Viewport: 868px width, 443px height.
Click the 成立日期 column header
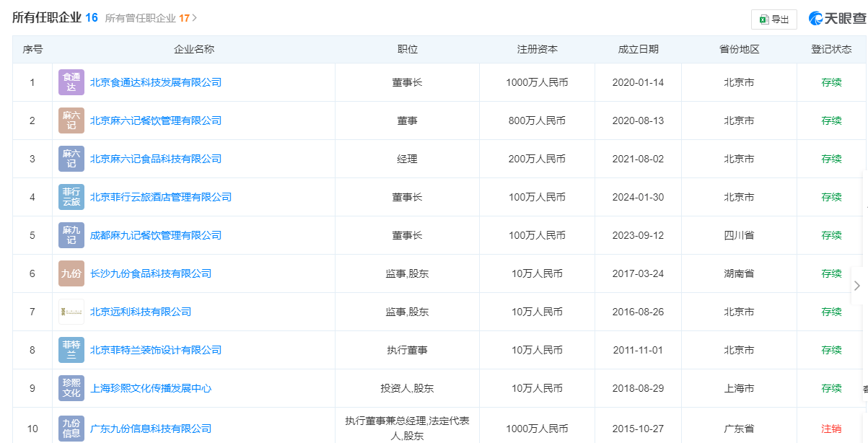point(638,49)
